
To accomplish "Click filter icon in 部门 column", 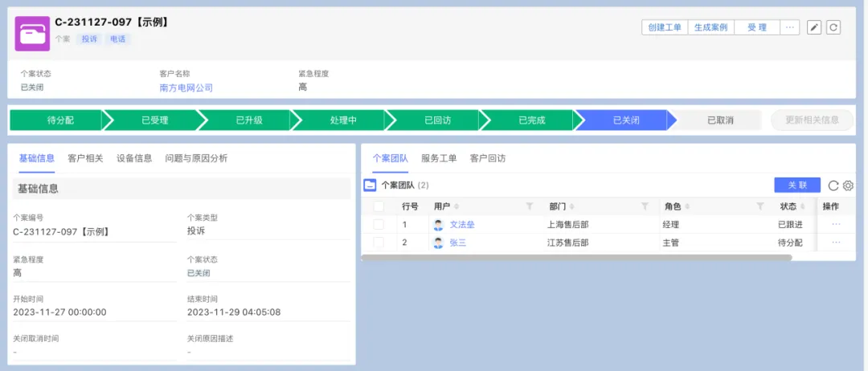I will 645,206.
